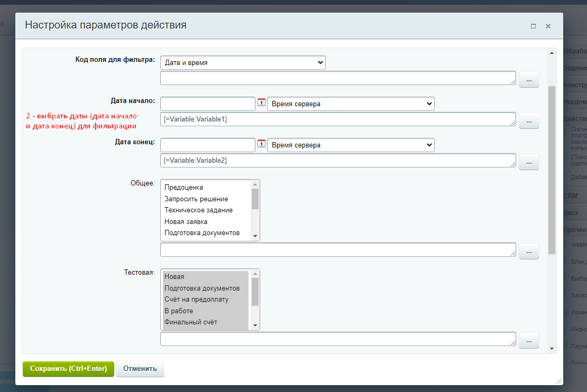The image size is (587, 392).
Task: Click the {=Variable:Variable2} text area
Action: (x=337, y=161)
